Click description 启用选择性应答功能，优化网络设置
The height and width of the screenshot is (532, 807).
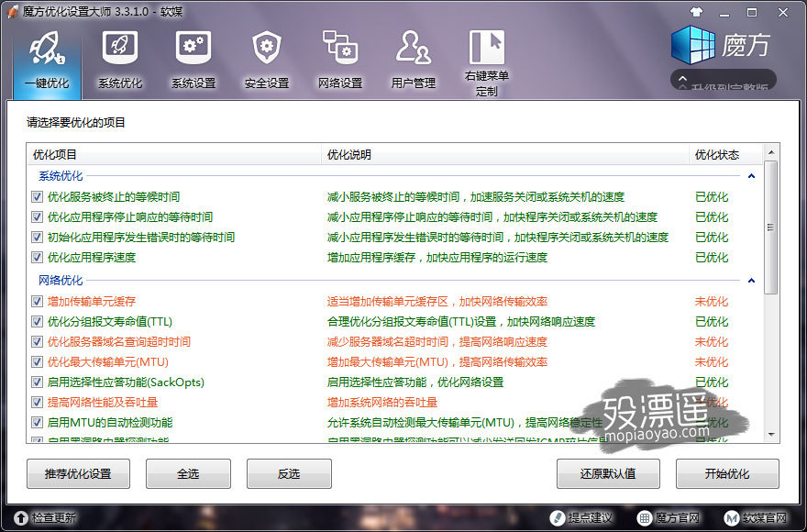[415, 382]
